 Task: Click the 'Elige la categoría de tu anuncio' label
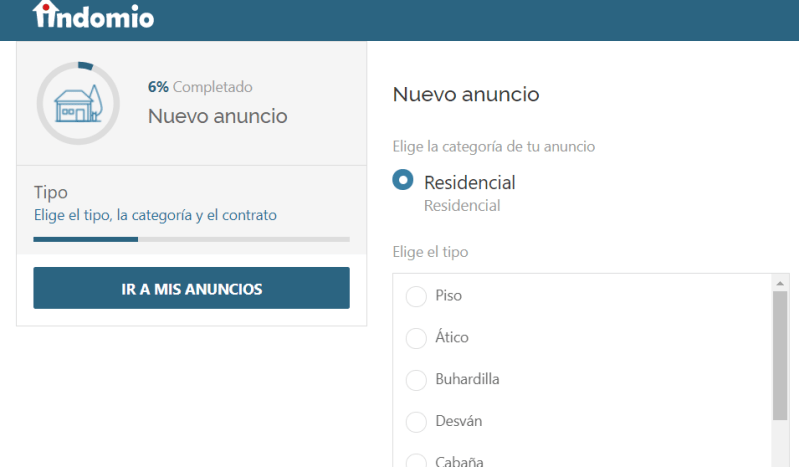493,147
